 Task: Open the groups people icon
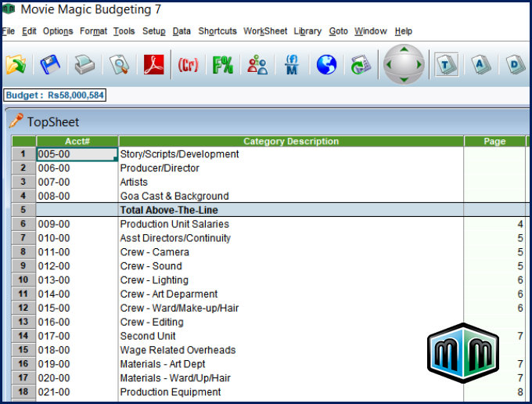pyautogui.click(x=257, y=64)
